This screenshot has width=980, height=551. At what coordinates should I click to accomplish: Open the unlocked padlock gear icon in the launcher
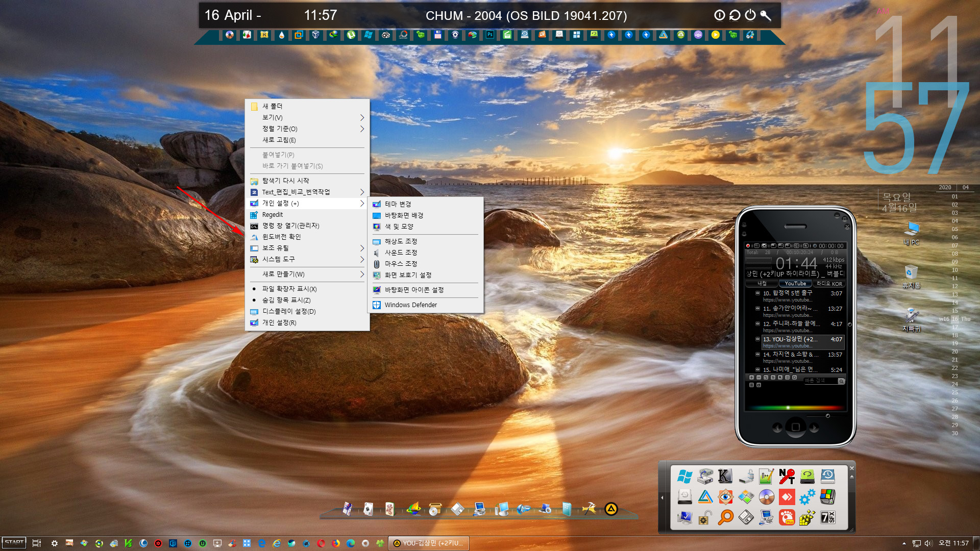705,517
